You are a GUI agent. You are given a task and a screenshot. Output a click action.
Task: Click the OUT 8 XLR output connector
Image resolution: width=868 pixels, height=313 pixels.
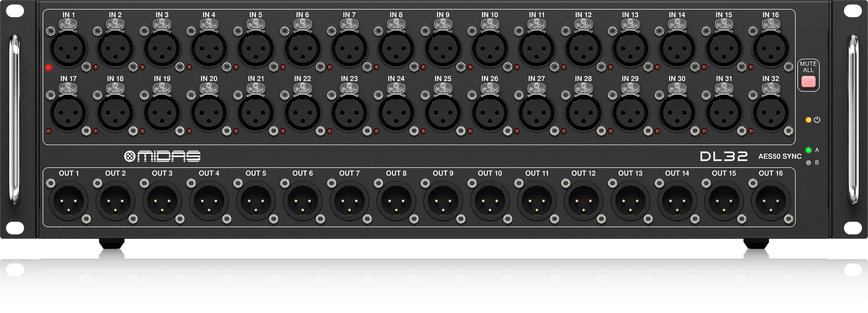[x=397, y=201]
